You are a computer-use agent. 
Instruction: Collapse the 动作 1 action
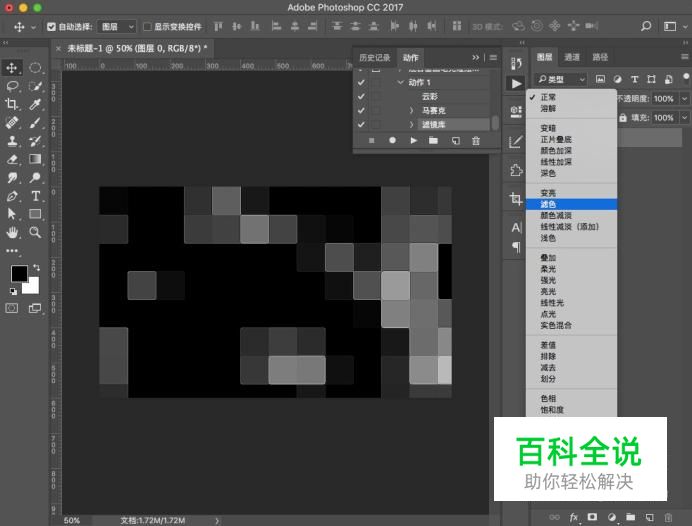[400, 83]
